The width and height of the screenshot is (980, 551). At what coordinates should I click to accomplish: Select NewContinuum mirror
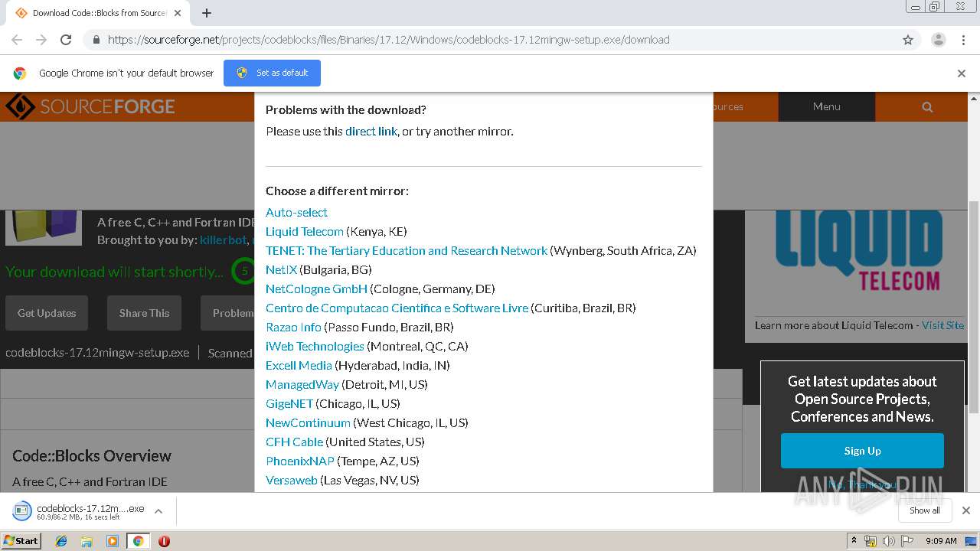coord(308,422)
